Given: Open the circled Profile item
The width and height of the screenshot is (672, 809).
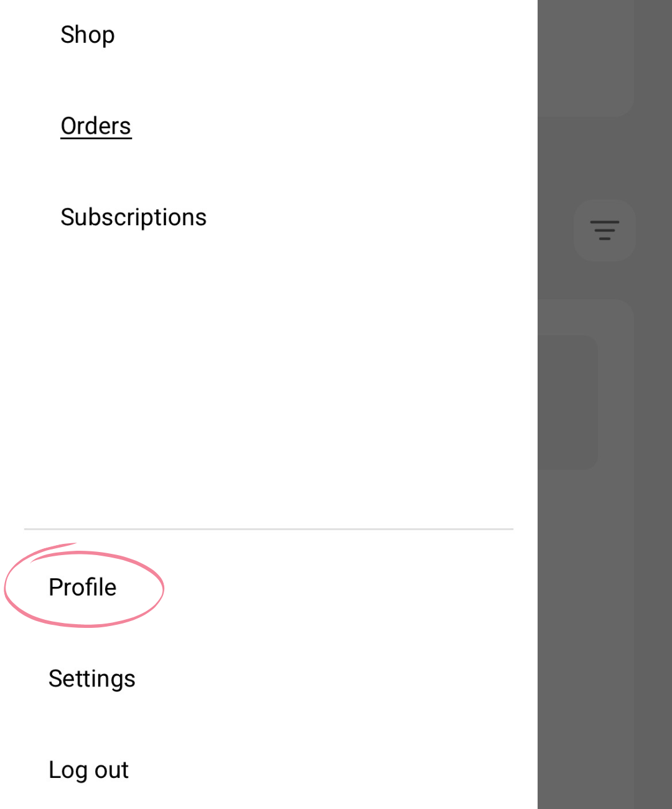Looking at the screenshot, I should coord(83,587).
